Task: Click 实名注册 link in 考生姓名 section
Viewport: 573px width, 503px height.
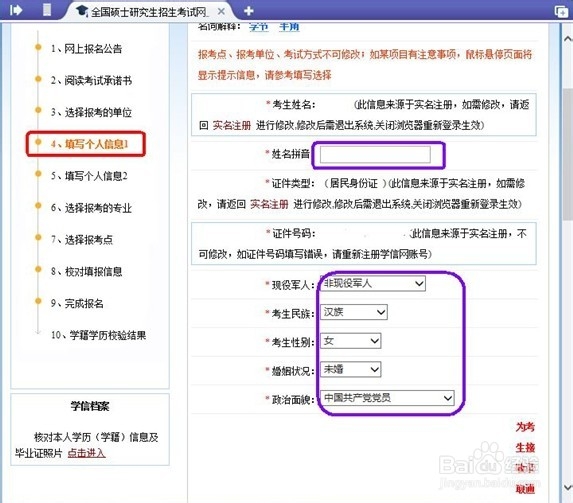Action: click(x=232, y=125)
